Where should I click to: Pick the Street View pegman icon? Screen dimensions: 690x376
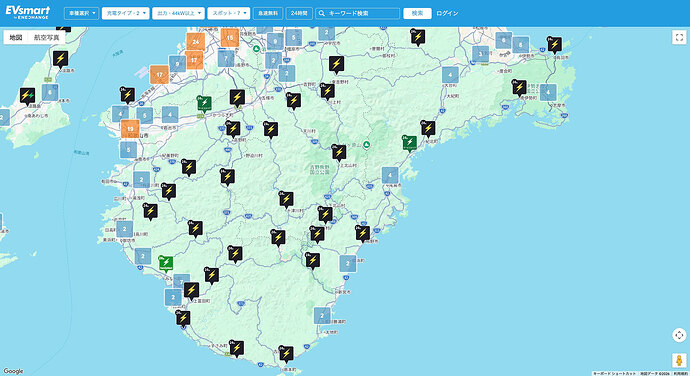tap(679, 360)
